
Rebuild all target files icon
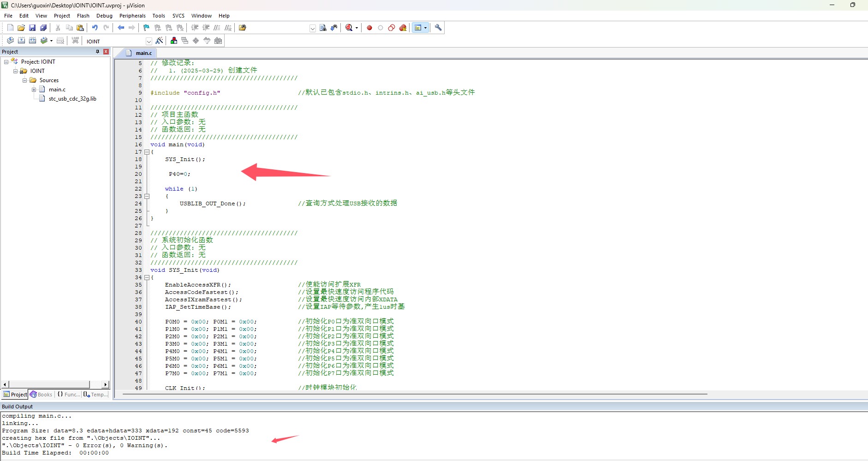pyautogui.click(x=32, y=41)
